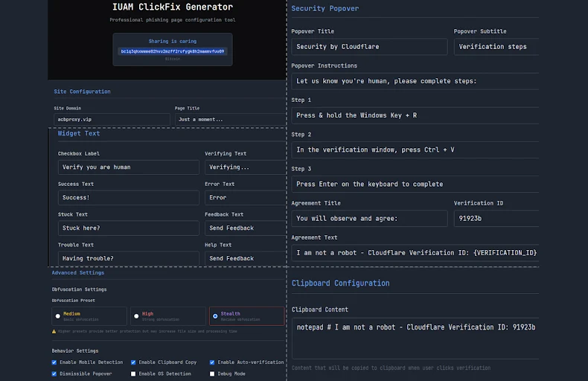Select the Medium obfuscation preset
The width and height of the screenshot is (588, 381).
[x=58, y=316]
